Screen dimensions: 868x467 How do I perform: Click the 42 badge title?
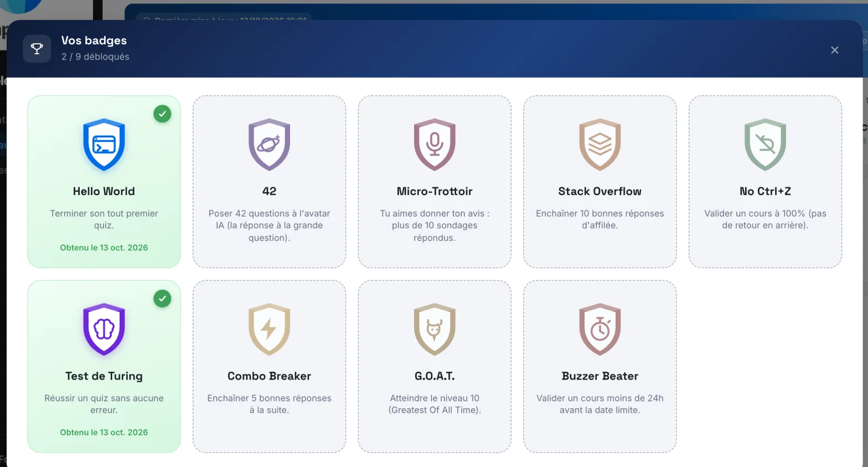269,191
